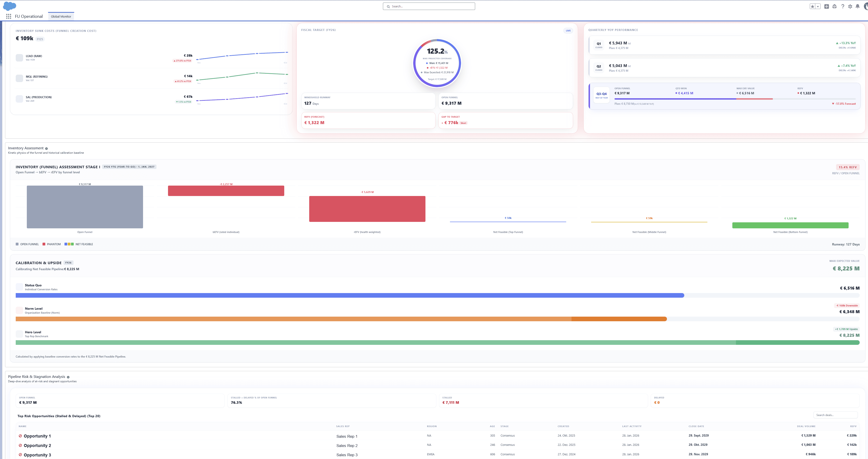Open Opportunity 3 link

[37, 455]
